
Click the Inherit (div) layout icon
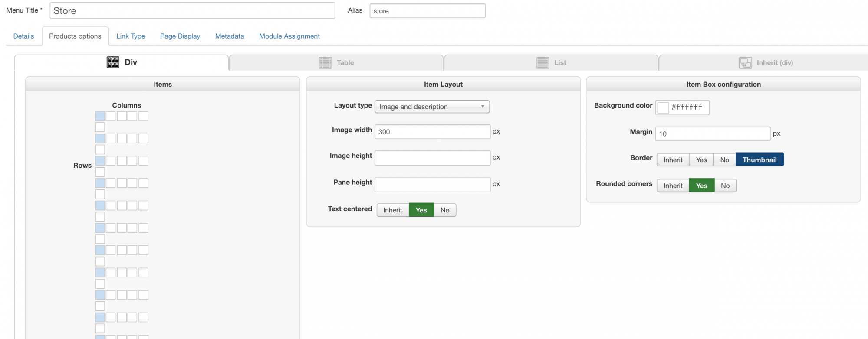(x=745, y=63)
